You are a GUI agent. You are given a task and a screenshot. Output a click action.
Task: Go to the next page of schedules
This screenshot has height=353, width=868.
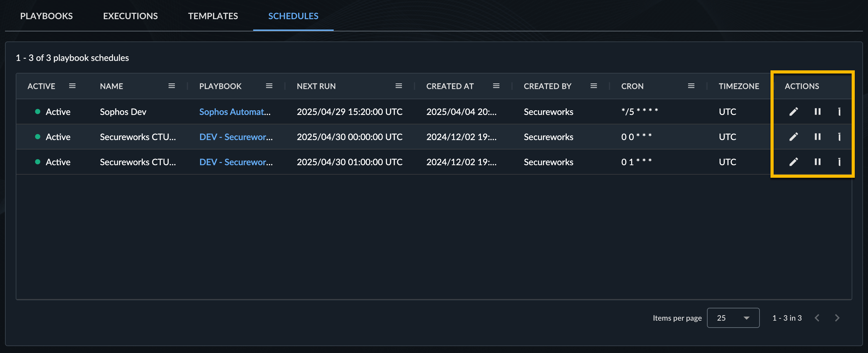pos(837,318)
